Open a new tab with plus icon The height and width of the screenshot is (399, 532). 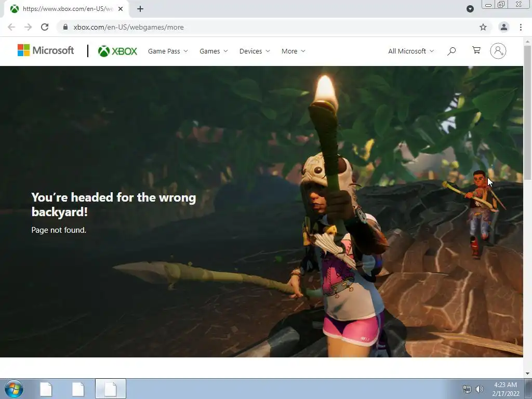(x=140, y=9)
